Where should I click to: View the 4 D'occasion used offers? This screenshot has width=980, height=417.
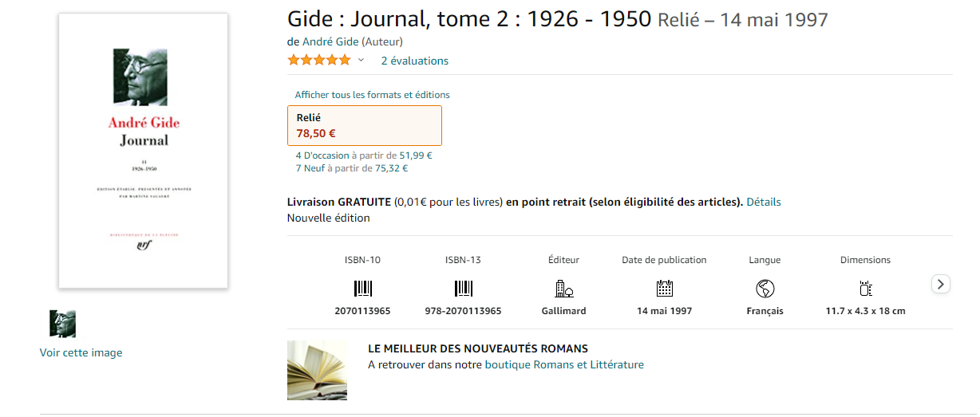pos(322,155)
